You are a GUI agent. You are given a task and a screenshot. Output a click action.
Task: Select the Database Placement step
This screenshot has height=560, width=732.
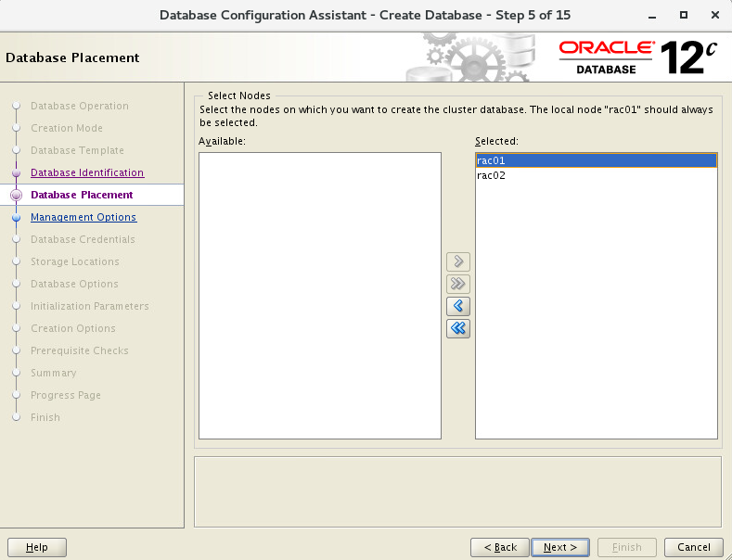point(82,195)
